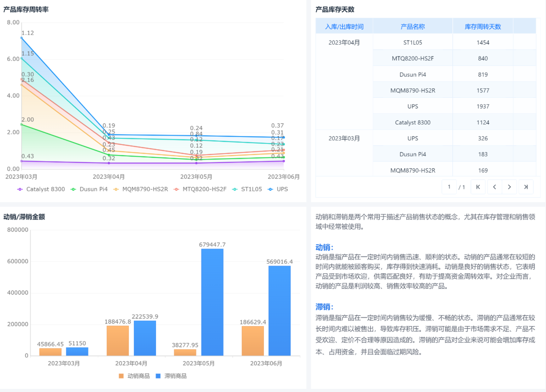Viewport: 546px width, 392px height.
Task: Select the 2023年04月 date cell in the table
Action: (344, 42)
